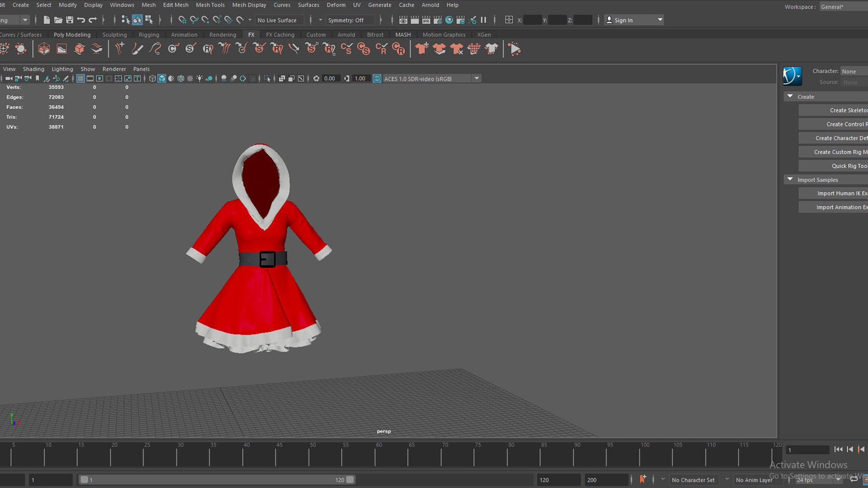Toggle Symmetry off dropdown setting
Screen dimensions: 868x488
tap(350, 20)
